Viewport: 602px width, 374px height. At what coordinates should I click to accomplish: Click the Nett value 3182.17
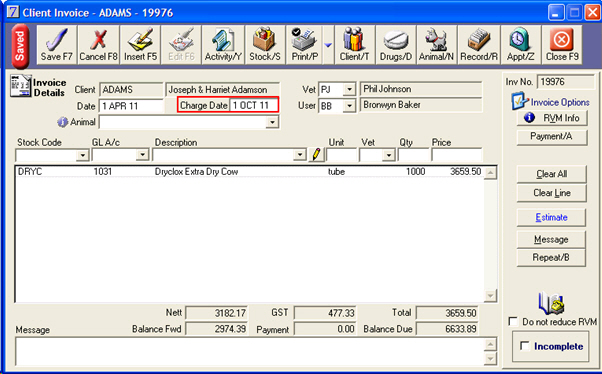click(x=217, y=313)
